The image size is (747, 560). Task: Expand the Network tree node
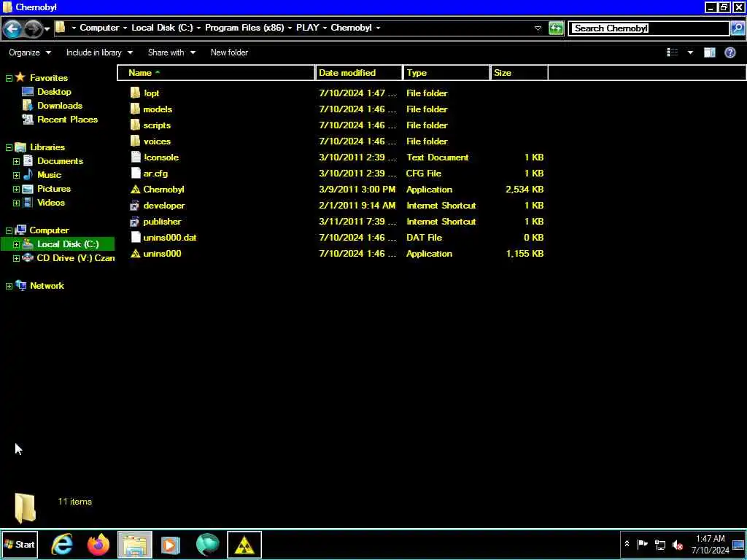tap(9, 286)
